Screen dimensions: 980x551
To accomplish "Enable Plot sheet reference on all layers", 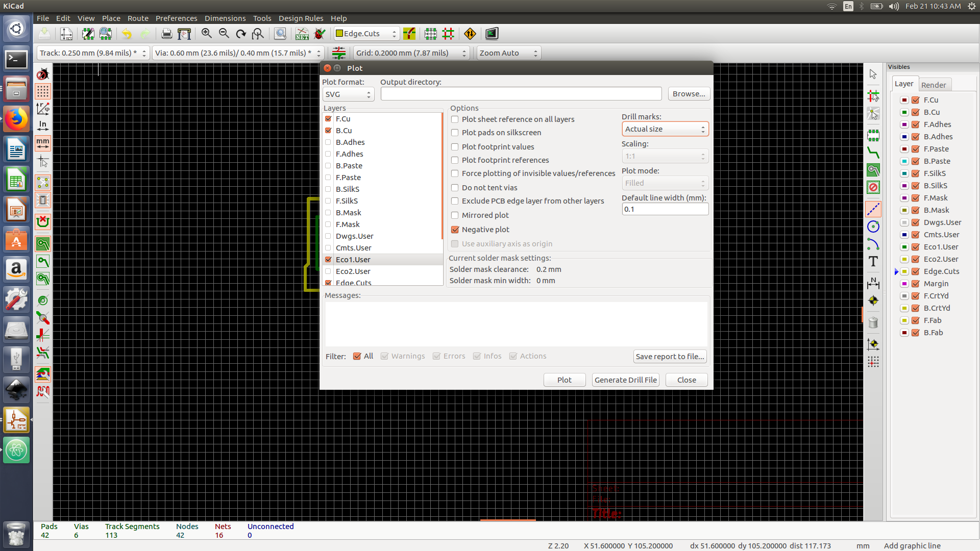I will coord(455,119).
